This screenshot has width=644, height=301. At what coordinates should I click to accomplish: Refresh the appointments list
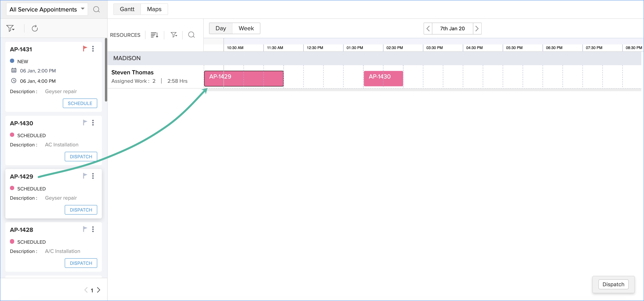(x=35, y=28)
